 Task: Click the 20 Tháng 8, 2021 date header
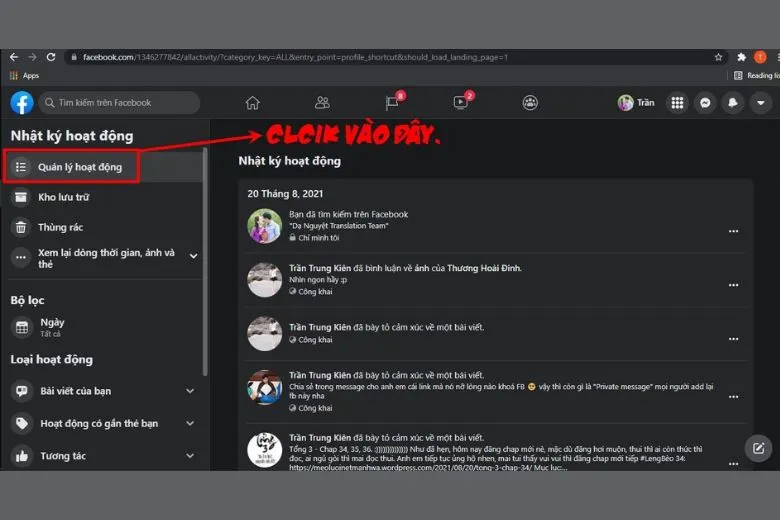[x=285, y=194]
